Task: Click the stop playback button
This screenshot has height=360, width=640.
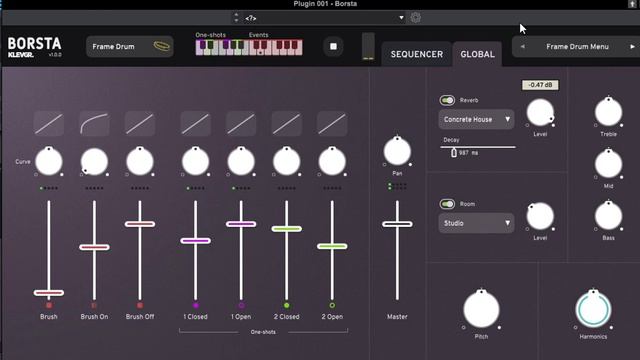Action: pos(333,47)
